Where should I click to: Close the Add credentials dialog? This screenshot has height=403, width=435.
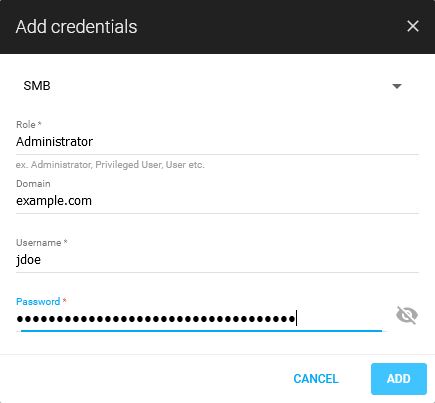(x=413, y=26)
